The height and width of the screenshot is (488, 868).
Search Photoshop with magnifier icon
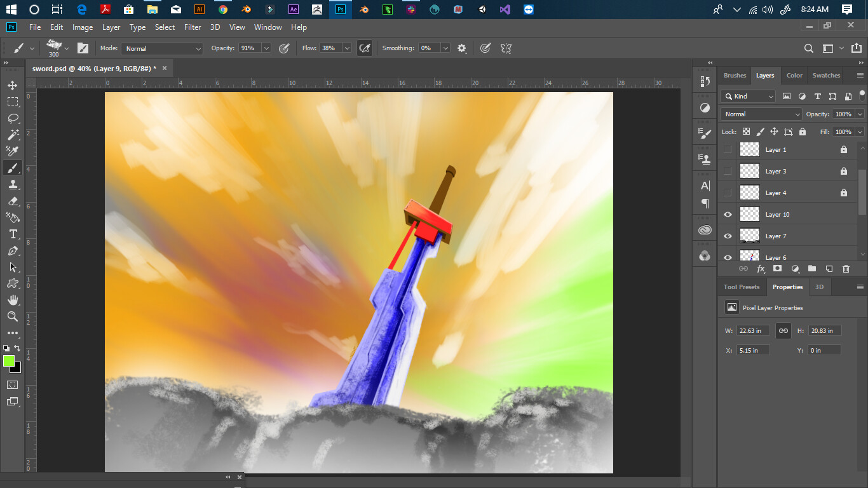point(808,48)
